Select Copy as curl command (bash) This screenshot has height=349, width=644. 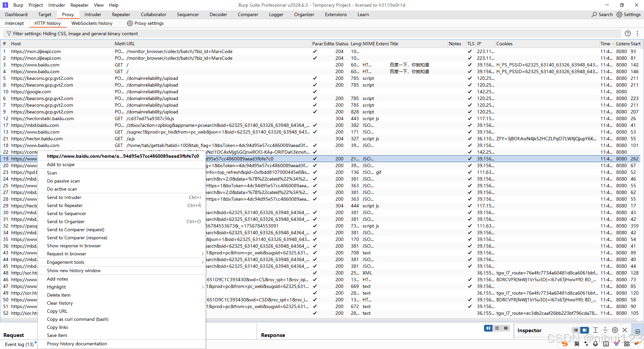tap(121, 319)
